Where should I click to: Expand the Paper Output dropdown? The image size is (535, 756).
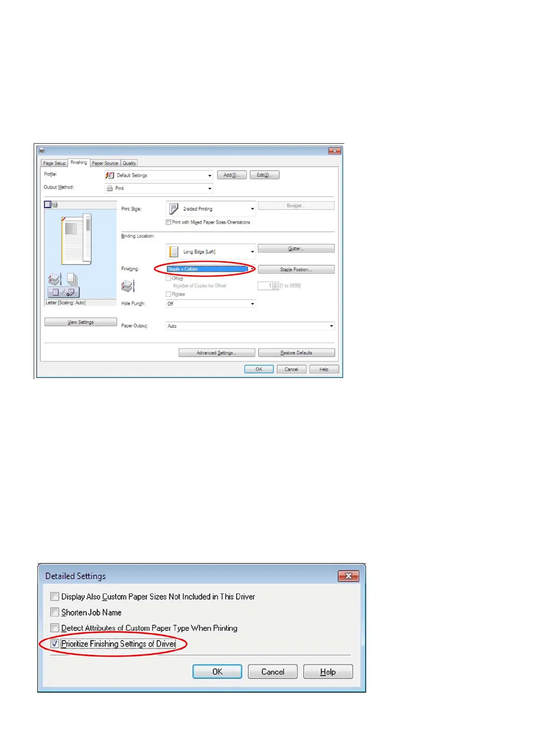pyautogui.click(x=250, y=326)
